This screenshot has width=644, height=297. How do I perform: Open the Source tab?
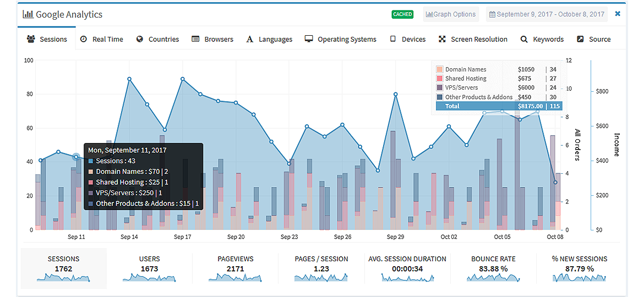[594, 39]
